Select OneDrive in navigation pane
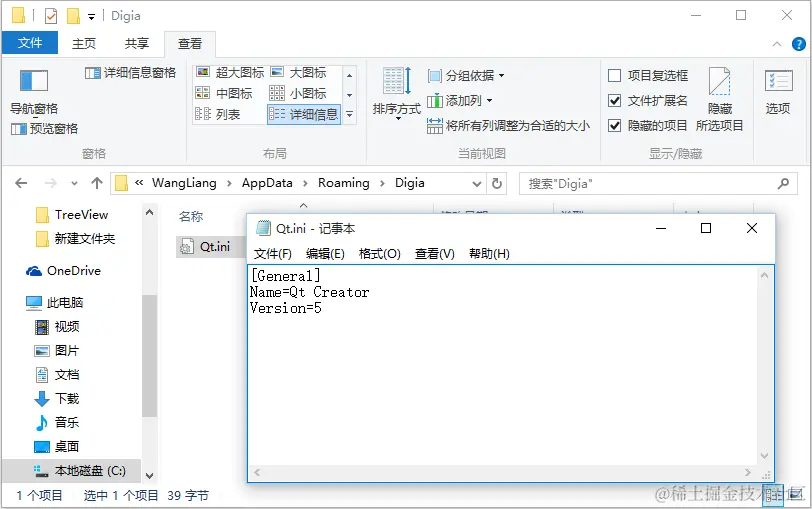The width and height of the screenshot is (812, 509). 63,271
